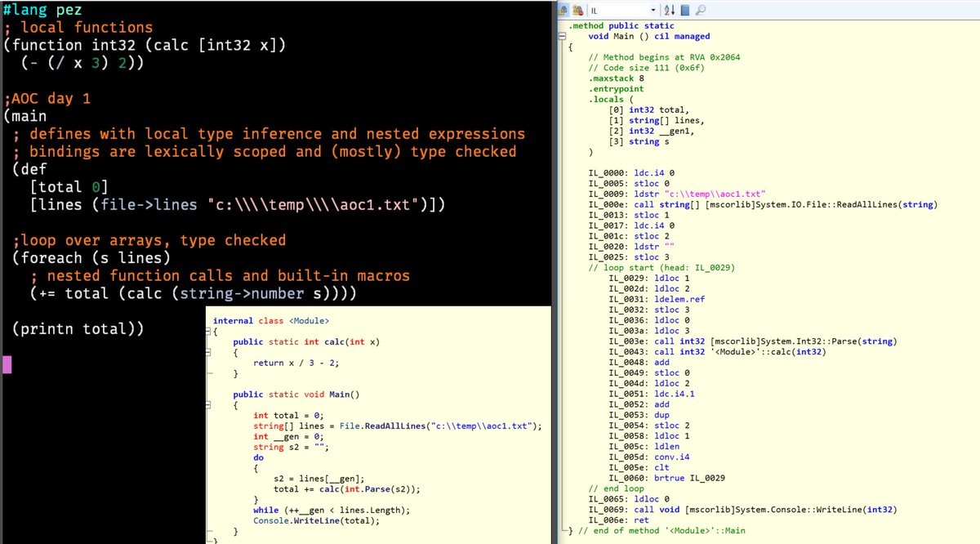Click the loop start head IL_0029 reference
Image resolution: width=980 pixels, height=544 pixels.
[715, 267]
